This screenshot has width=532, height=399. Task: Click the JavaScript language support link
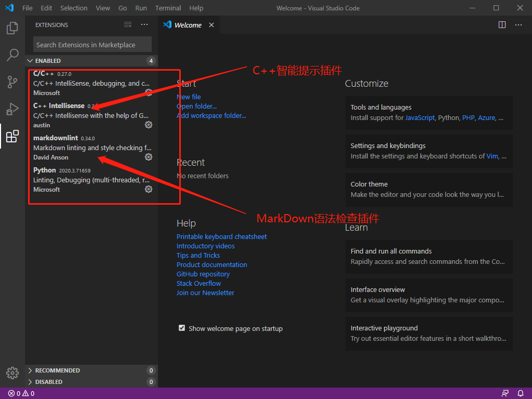point(420,118)
